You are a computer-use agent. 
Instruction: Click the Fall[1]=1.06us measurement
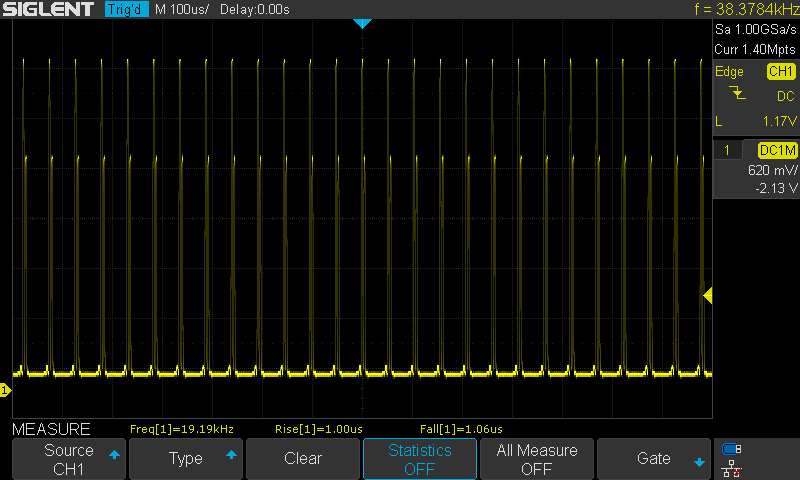point(461,429)
